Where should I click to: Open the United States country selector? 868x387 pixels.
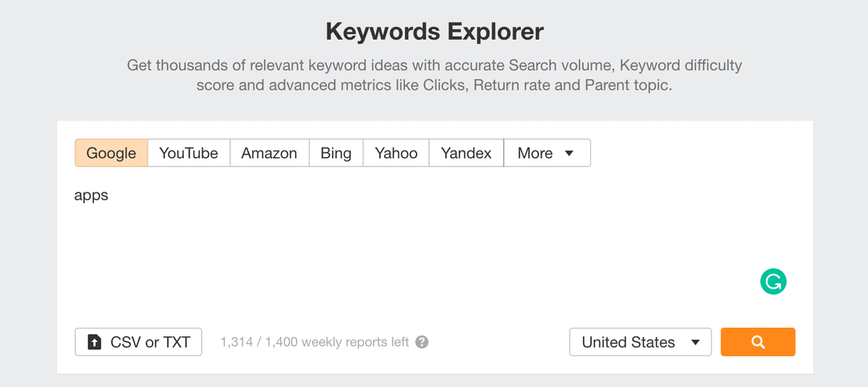641,342
